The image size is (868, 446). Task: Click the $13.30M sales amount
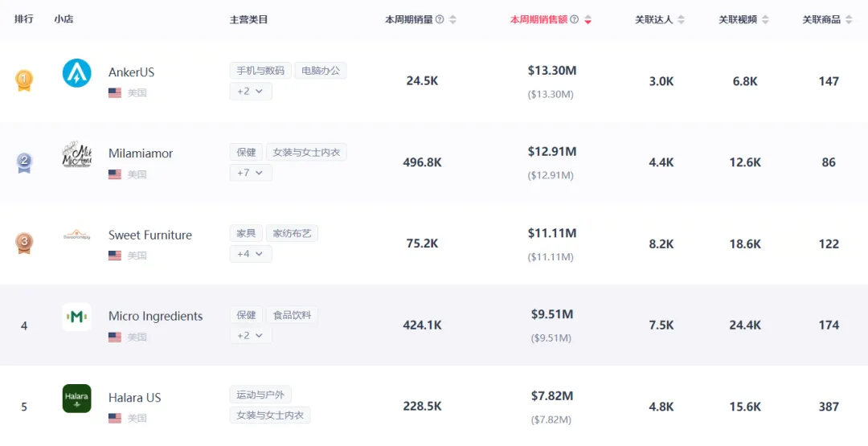click(x=552, y=70)
